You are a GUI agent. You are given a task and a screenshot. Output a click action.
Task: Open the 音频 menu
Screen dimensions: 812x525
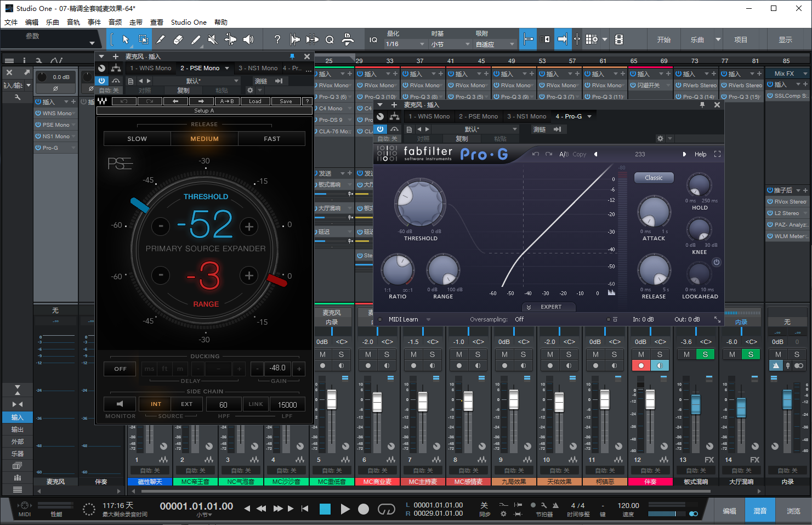point(115,22)
